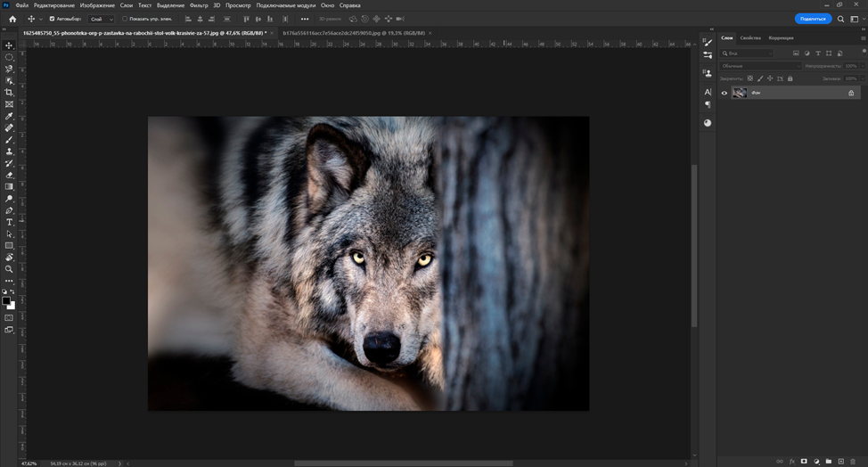The image size is (868, 467).
Task: Toggle Quick Mask mode
Action: 9,317
